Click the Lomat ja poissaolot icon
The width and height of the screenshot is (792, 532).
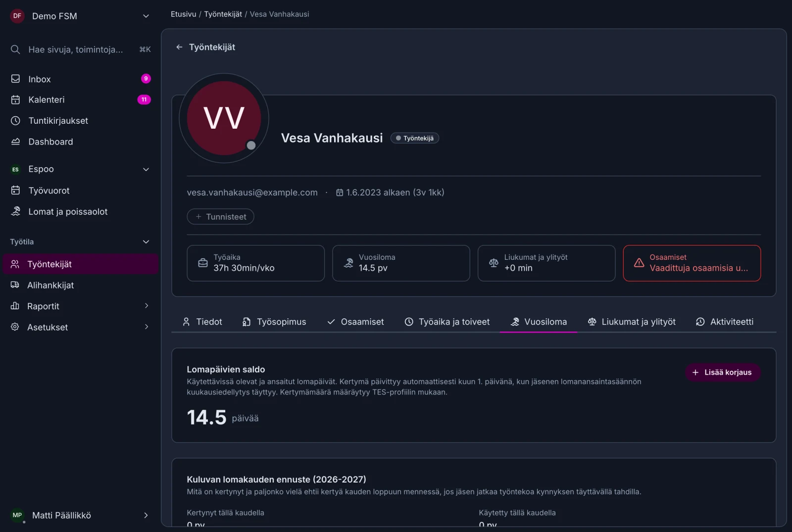click(15, 211)
